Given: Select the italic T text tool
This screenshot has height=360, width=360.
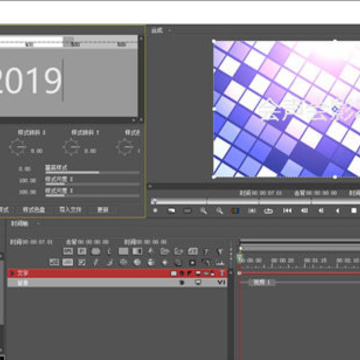Looking at the screenshot, I should tap(206, 251).
